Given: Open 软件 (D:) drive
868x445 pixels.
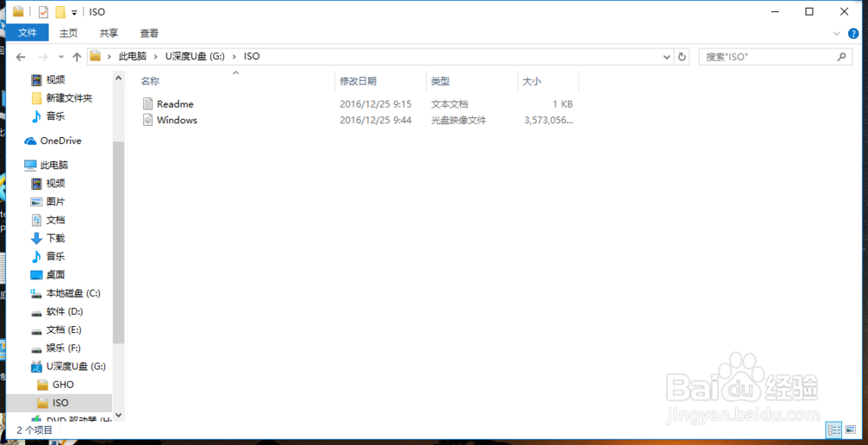Looking at the screenshot, I should coord(65,311).
